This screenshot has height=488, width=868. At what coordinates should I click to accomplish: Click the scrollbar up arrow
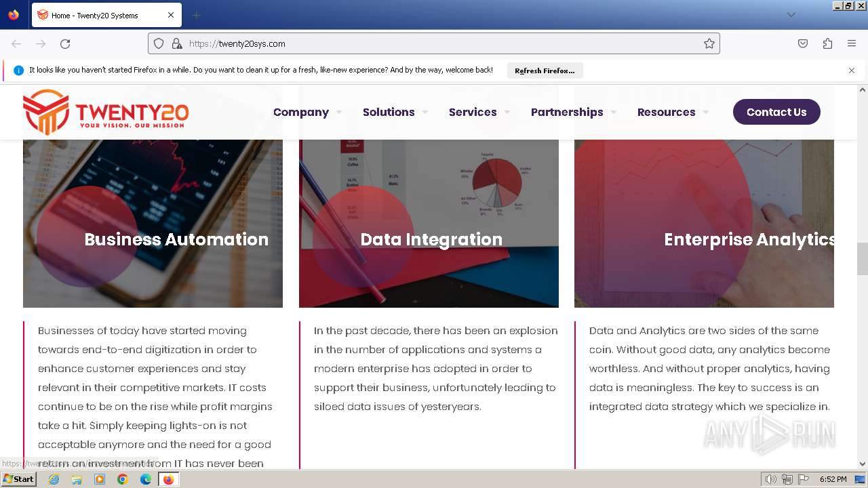click(x=863, y=89)
